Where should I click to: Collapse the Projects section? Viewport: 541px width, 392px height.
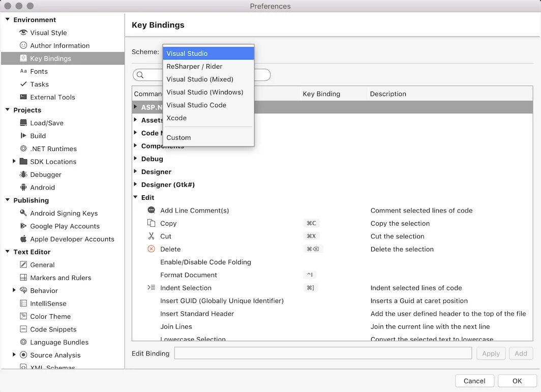click(x=8, y=110)
